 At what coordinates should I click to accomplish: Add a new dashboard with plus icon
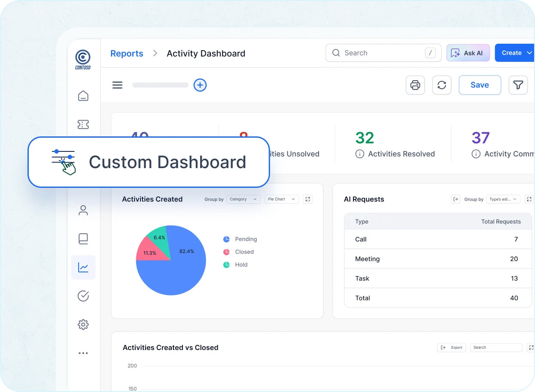(200, 85)
